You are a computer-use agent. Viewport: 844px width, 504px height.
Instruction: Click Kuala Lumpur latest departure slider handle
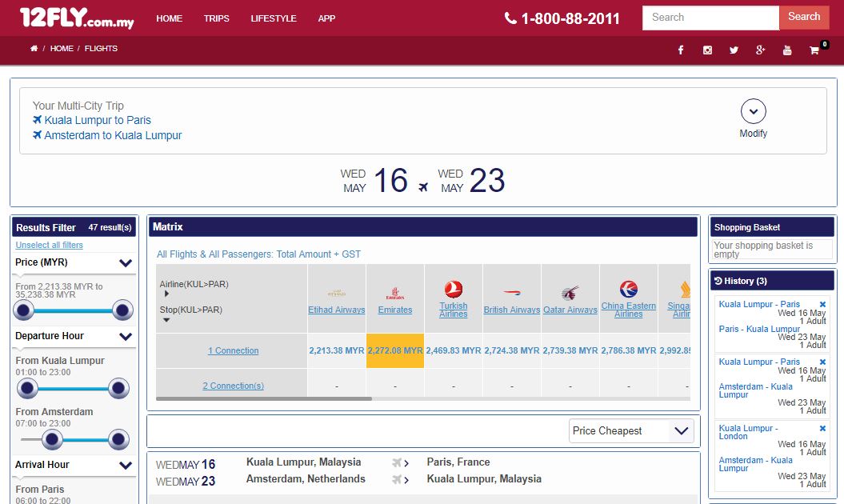118,388
